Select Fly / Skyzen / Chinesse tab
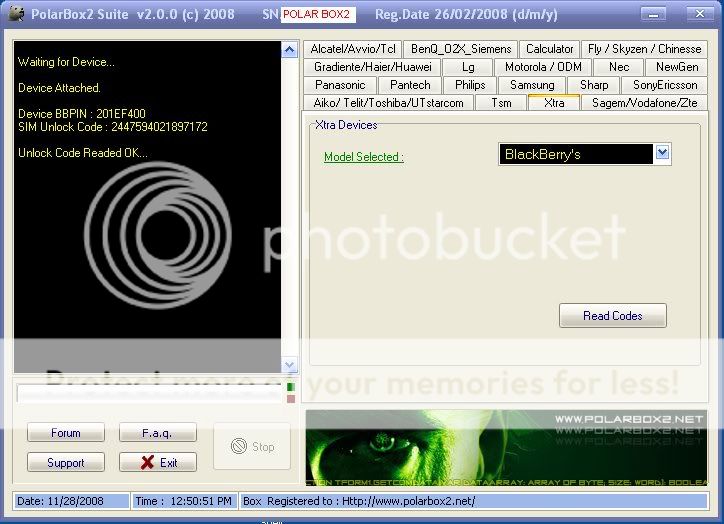724x524 pixels. click(645, 49)
